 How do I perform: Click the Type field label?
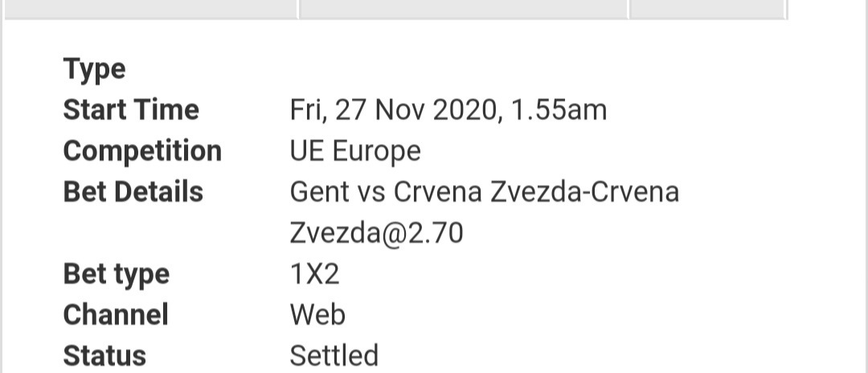tap(95, 70)
